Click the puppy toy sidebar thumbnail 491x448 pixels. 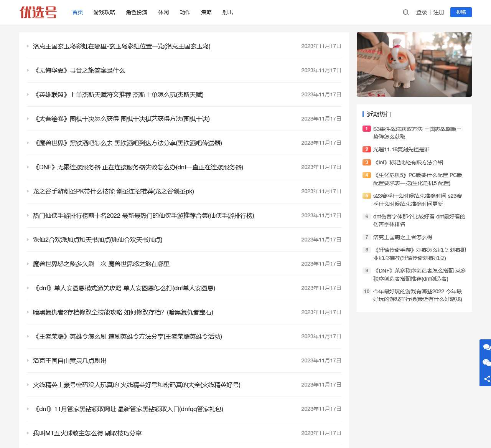(414, 64)
